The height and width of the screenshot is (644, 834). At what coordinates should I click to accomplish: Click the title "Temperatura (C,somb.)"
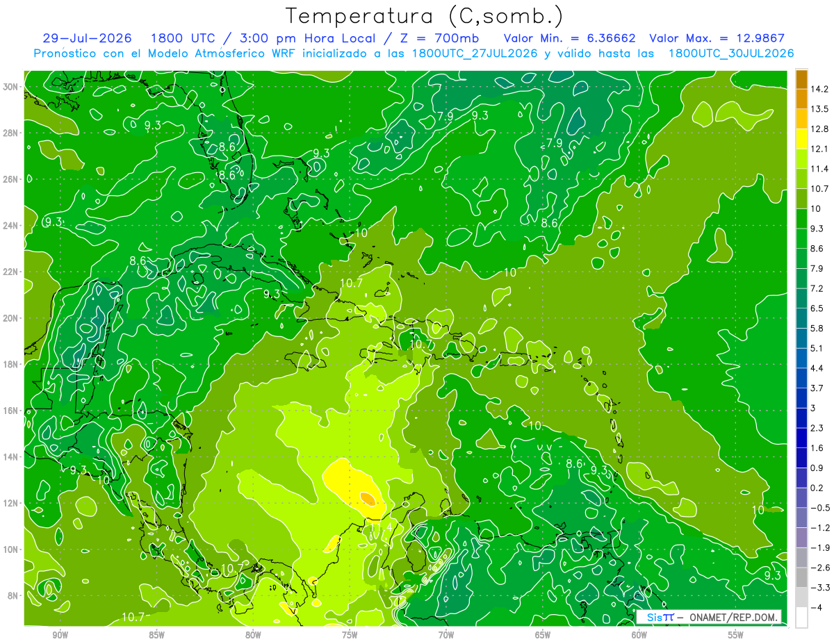pyautogui.click(x=425, y=15)
